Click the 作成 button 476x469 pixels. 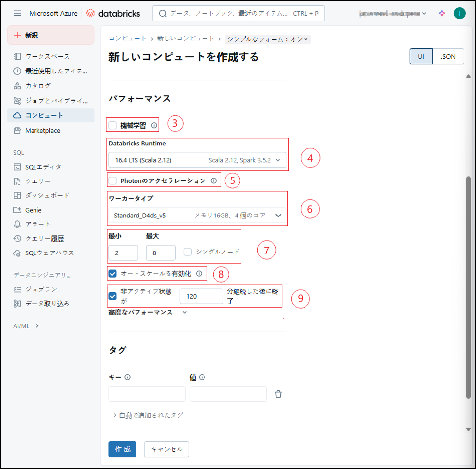coord(122,449)
